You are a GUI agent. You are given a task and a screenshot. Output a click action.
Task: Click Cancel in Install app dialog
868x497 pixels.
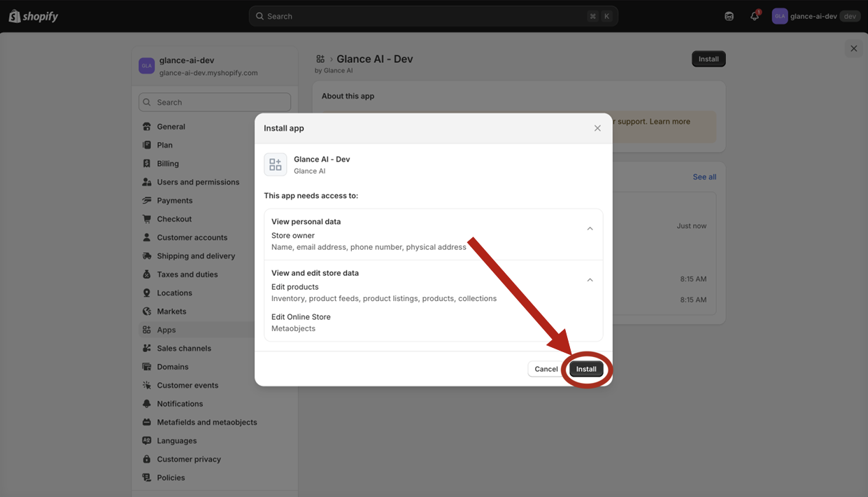546,369
